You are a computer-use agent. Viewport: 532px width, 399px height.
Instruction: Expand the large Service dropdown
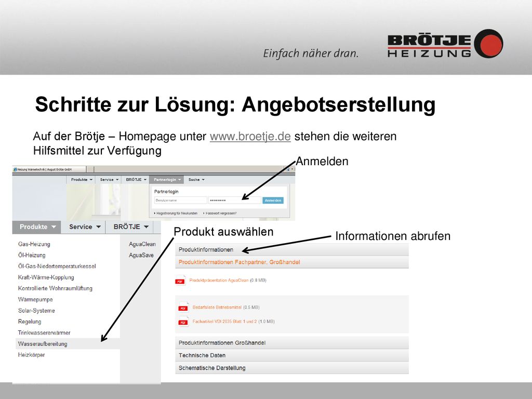[x=85, y=227]
